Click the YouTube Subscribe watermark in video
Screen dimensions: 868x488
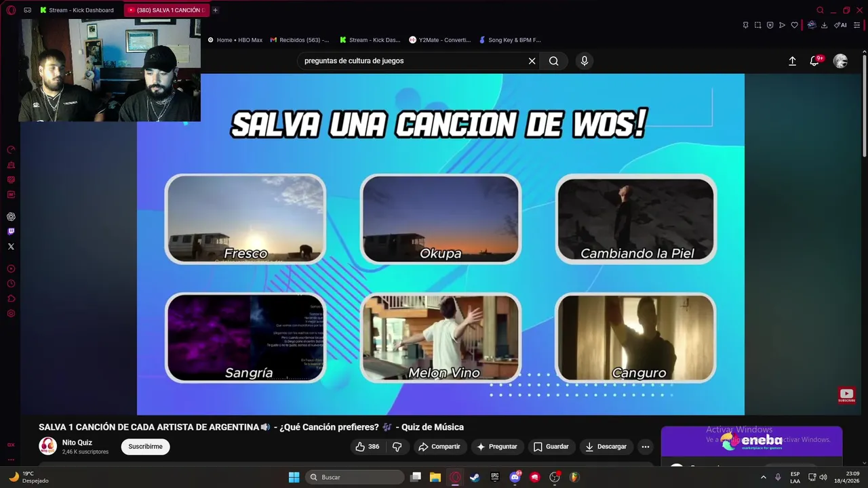pyautogui.click(x=846, y=395)
